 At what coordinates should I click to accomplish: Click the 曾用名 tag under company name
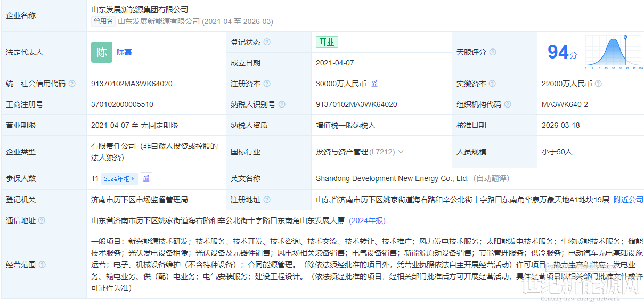(103, 21)
